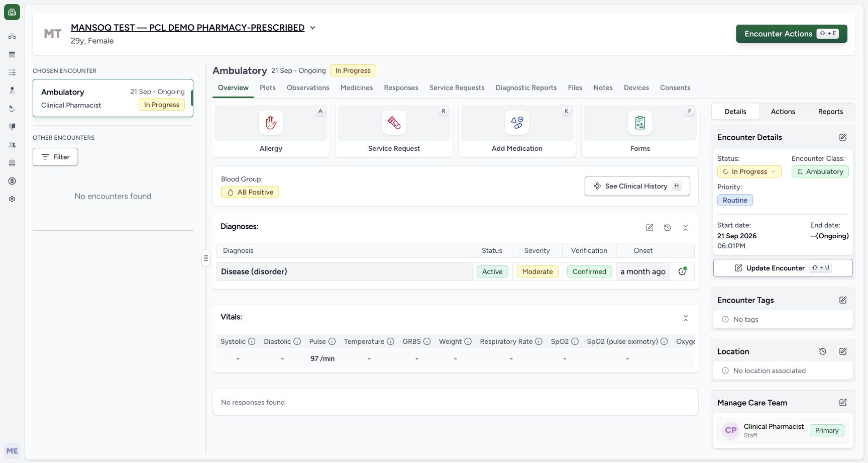Screen dimensions: 868x463
Task: Open patient name MANSOQ TEST link
Action: tap(187, 28)
